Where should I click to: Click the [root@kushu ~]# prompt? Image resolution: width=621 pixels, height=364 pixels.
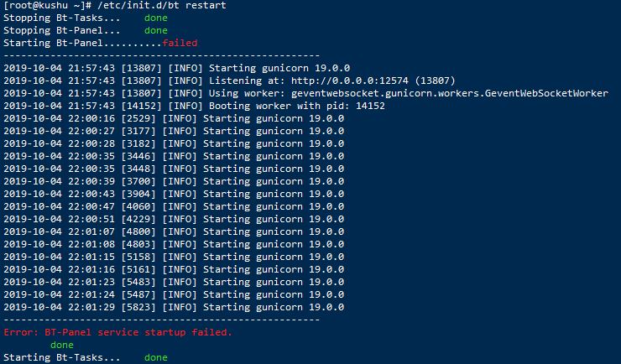coord(48,6)
